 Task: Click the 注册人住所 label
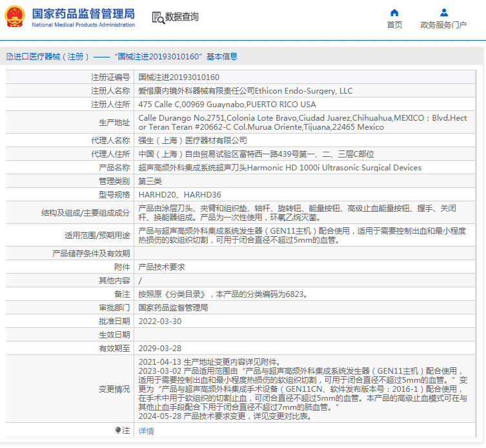110,105
